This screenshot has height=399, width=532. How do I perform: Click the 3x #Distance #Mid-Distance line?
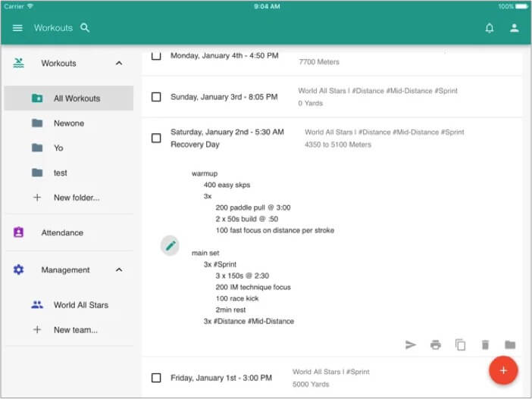click(249, 321)
